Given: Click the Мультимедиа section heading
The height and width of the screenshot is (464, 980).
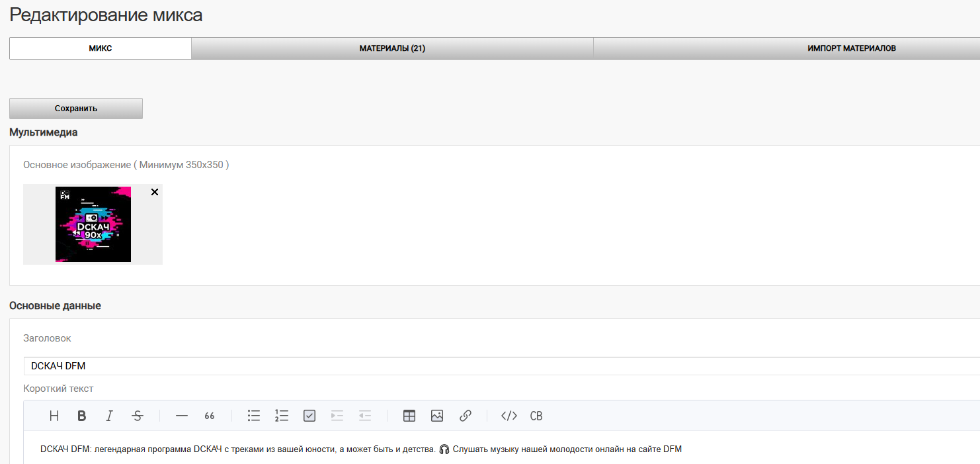Looking at the screenshot, I should pos(44,132).
